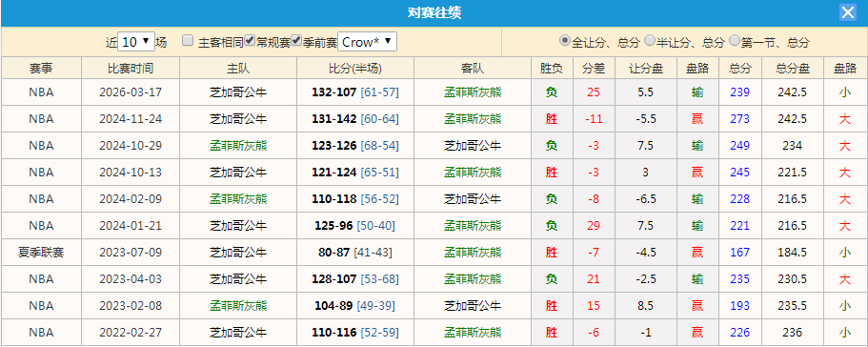Uncheck the 季前赛 checkbox
This screenshot has height=347, width=868.
click(x=296, y=40)
